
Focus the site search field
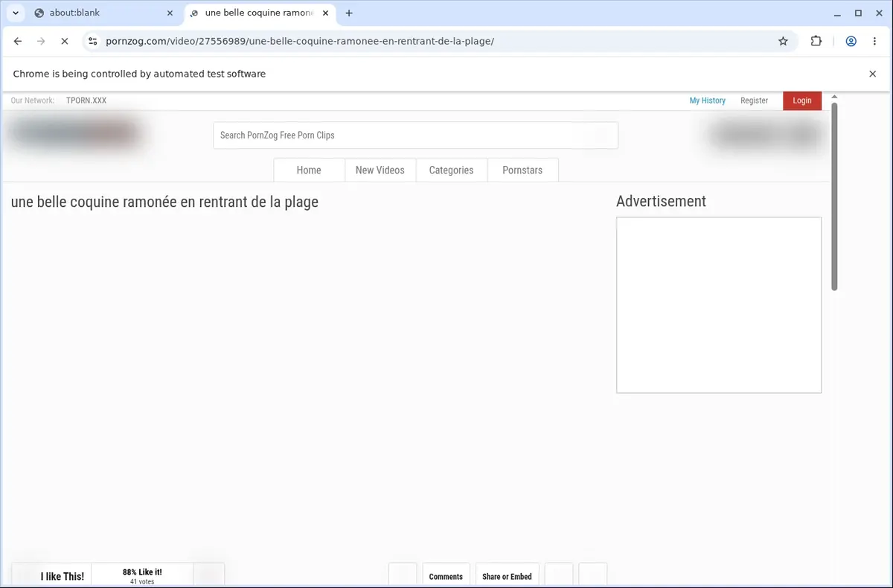point(415,135)
